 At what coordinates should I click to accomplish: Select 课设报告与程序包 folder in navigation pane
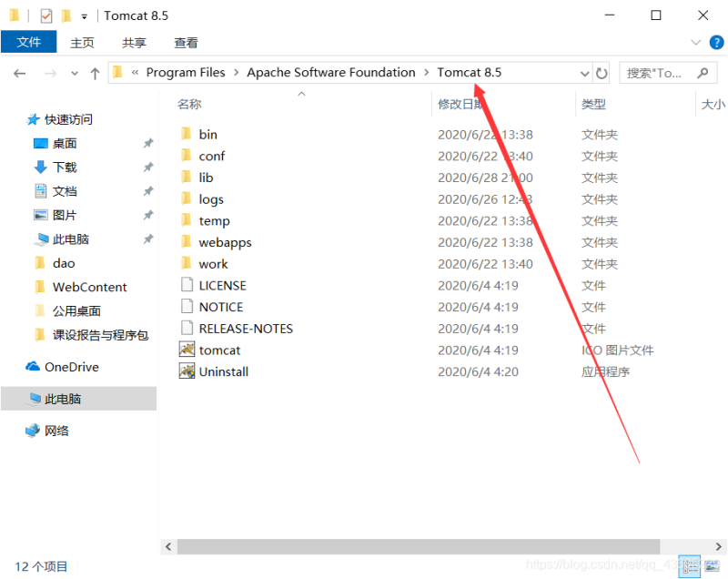100,335
